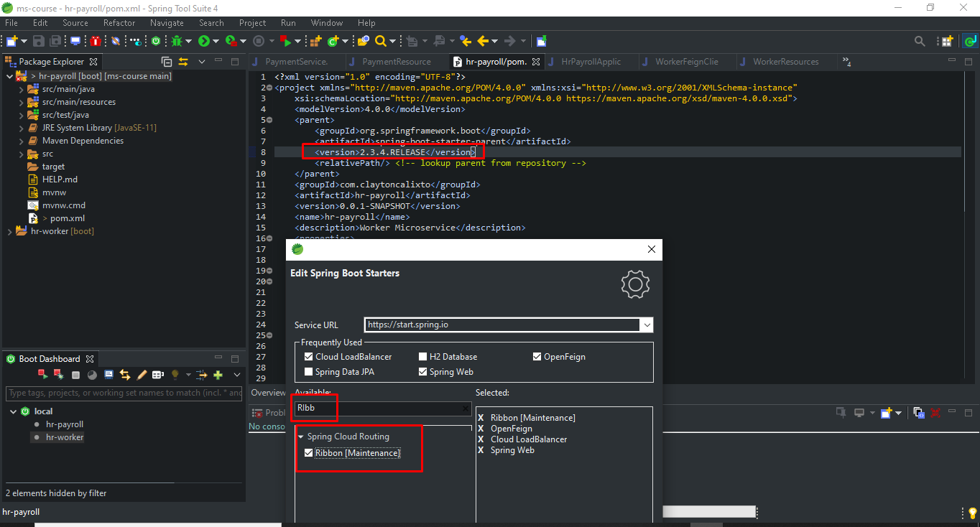Click the green Run toolbar button
Screen dimensions: 980x527
(x=204, y=42)
